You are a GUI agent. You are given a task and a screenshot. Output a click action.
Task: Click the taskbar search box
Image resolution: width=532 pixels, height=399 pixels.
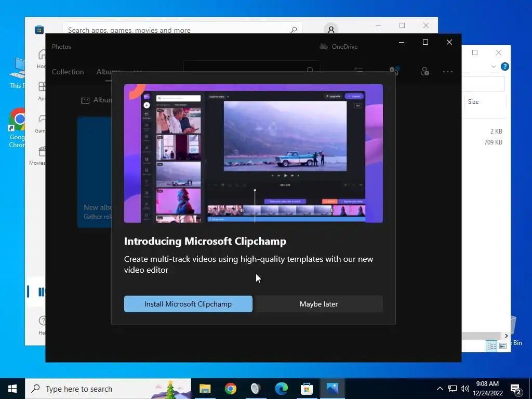[x=108, y=389]
